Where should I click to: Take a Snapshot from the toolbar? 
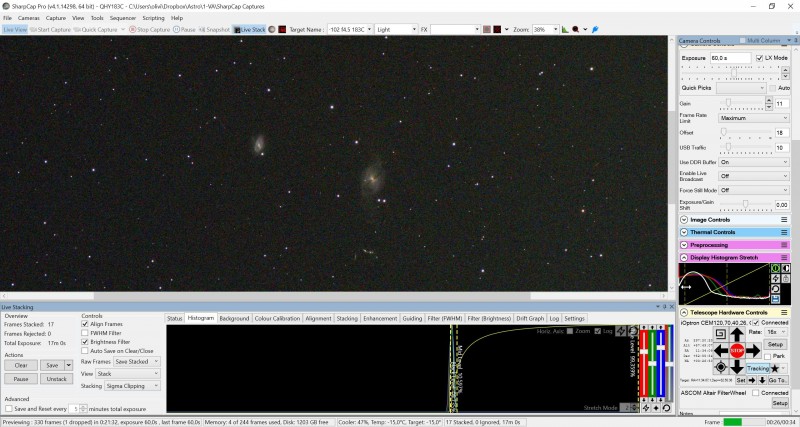click(x=214, y=30)
